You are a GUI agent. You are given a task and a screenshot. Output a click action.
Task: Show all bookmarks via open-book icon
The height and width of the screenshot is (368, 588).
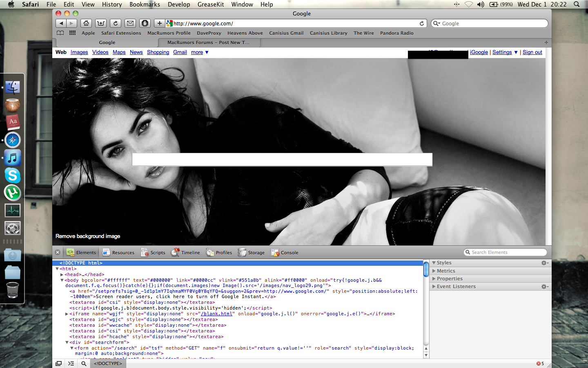(x=60, y=33)
